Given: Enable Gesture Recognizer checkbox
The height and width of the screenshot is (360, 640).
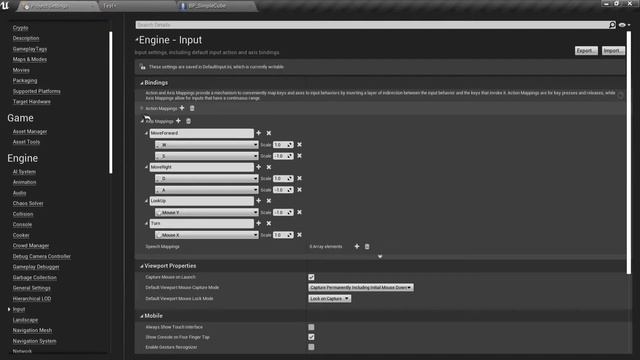Looking at the screenshot, I should (311, 347).
